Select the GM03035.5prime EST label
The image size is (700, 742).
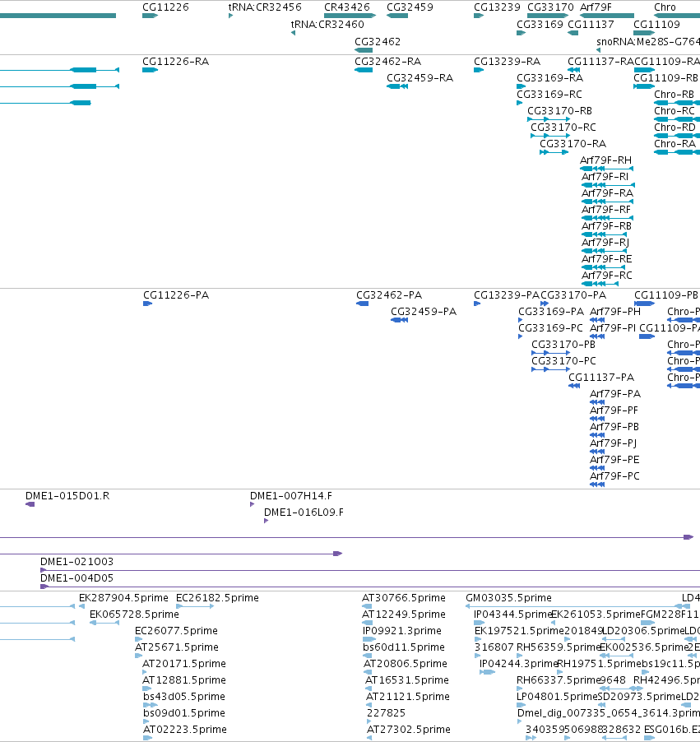tap(509, 598)
